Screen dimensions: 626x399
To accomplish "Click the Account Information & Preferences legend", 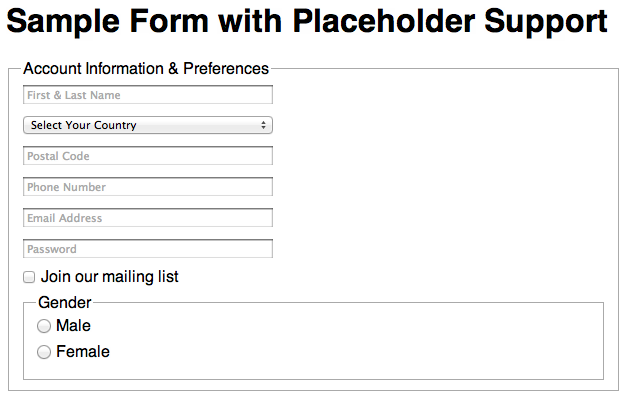I will 146,69.
